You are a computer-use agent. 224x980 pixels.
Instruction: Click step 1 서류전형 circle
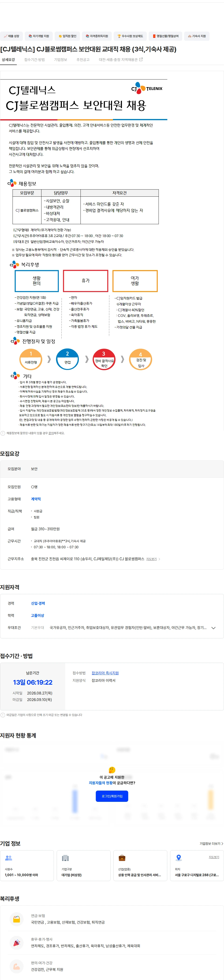[31, 360]
